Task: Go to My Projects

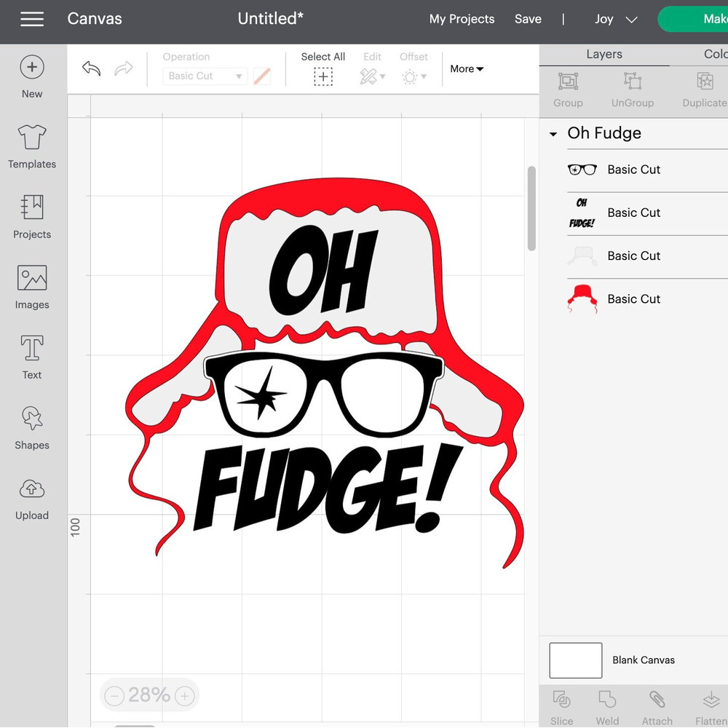Action: (x=462, y=19)
